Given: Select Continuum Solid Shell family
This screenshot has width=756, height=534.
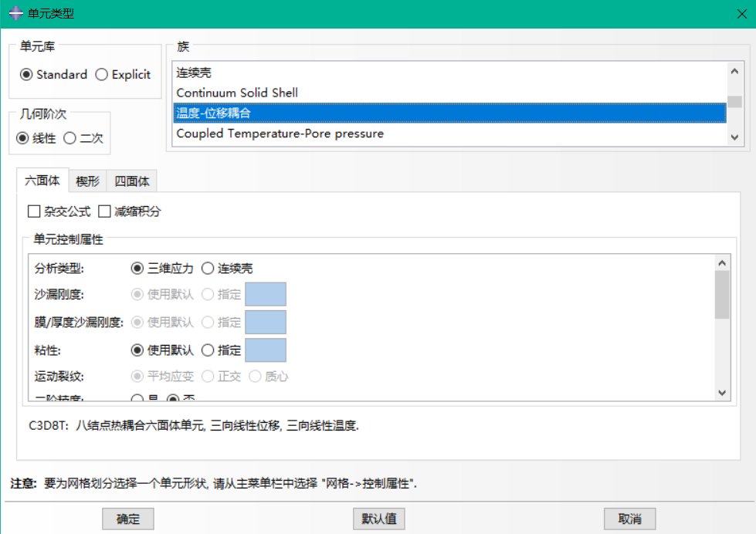Looking at the screenshot, I should (x=237, y=93).
